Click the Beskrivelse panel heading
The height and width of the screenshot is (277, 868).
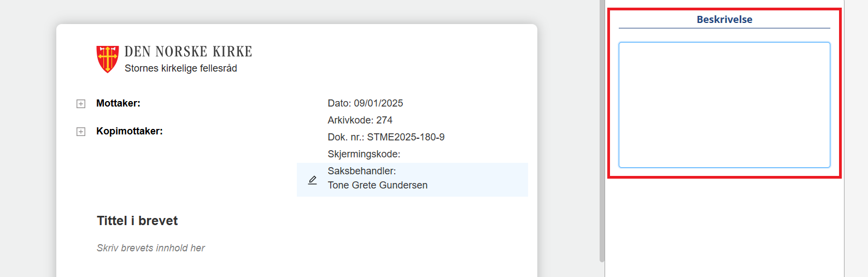pos(724,20)
